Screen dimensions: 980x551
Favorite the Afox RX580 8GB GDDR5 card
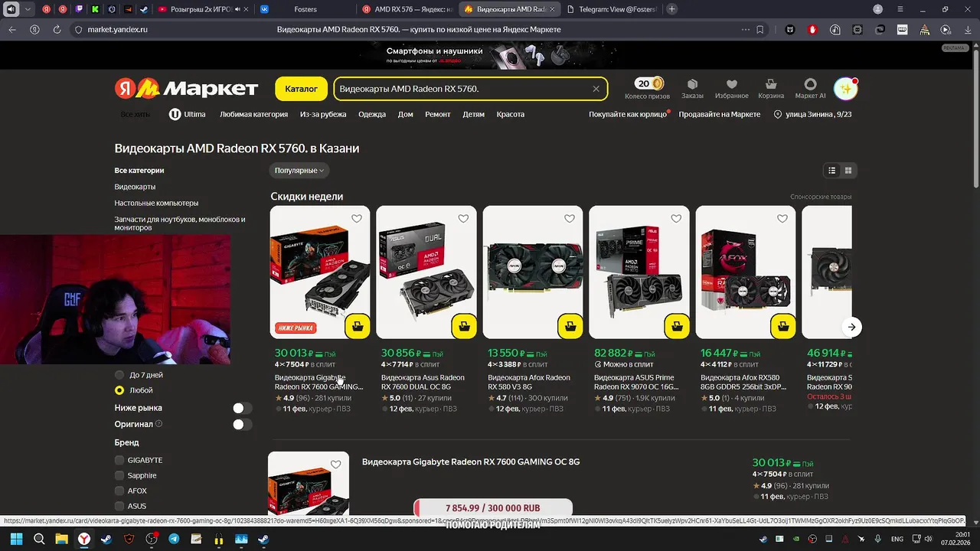tap(782, 219)
